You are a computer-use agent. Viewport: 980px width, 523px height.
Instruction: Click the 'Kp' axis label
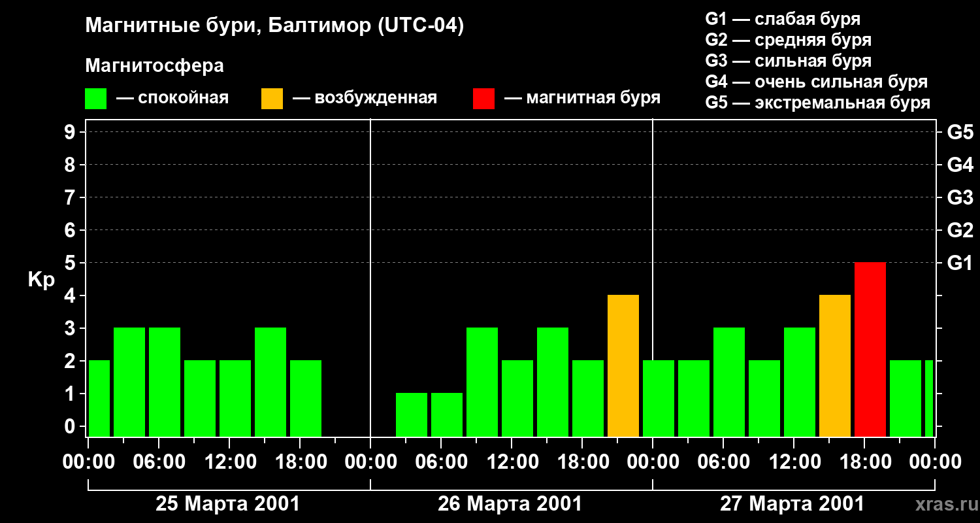click(41, 280)
